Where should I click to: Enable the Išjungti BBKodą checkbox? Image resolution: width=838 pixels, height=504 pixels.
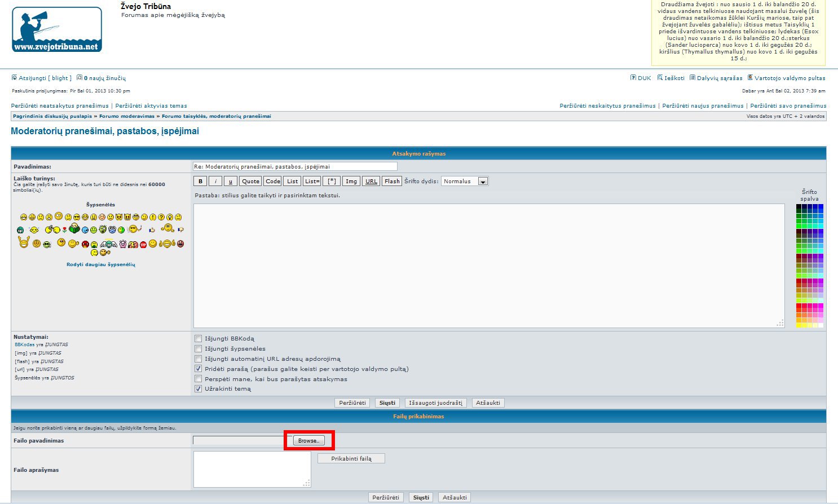pos(198,339)
